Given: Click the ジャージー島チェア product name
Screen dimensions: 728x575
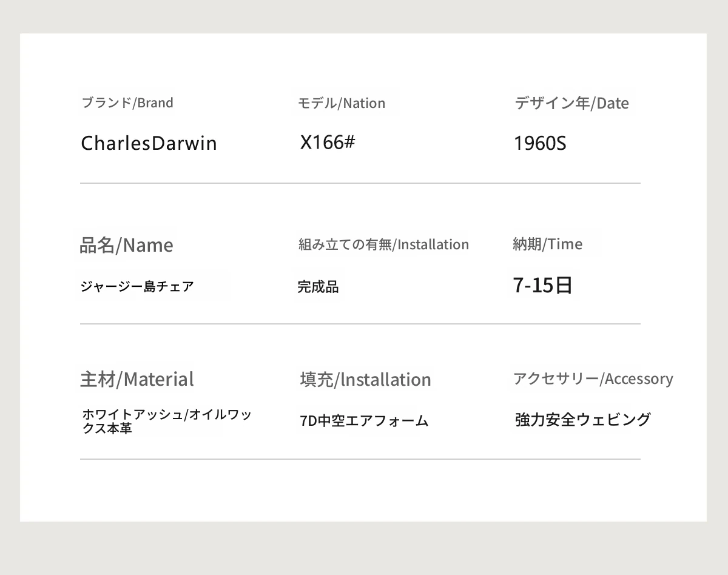Looking at the screenshot, I should point(137,286).
